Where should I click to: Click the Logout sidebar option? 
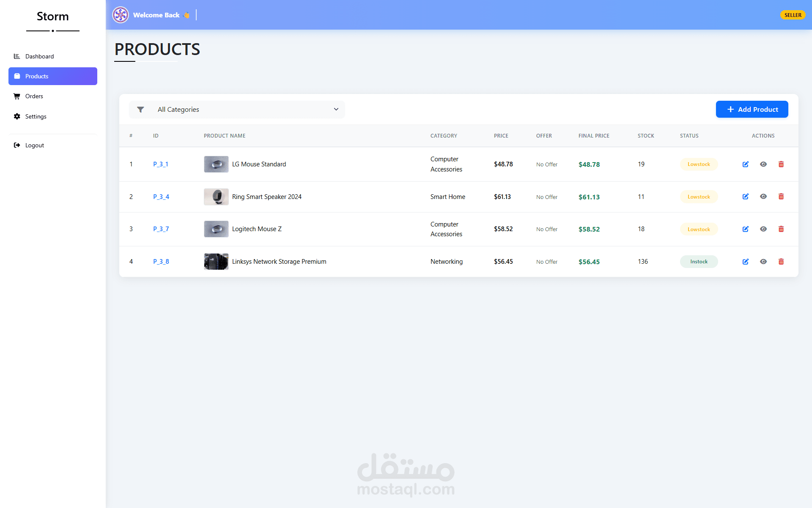pyautogui.click(x=34, y=145)
